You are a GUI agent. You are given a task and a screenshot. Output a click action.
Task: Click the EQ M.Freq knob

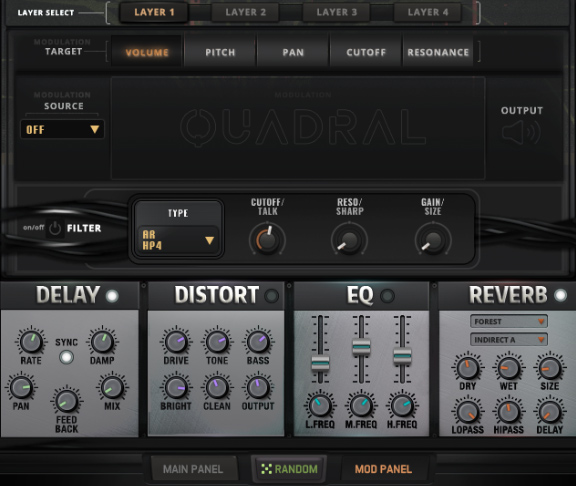tap(361, 406)
